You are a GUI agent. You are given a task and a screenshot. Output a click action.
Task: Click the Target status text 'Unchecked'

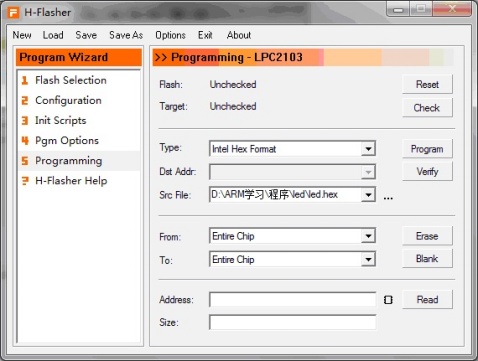coord(233,106)
